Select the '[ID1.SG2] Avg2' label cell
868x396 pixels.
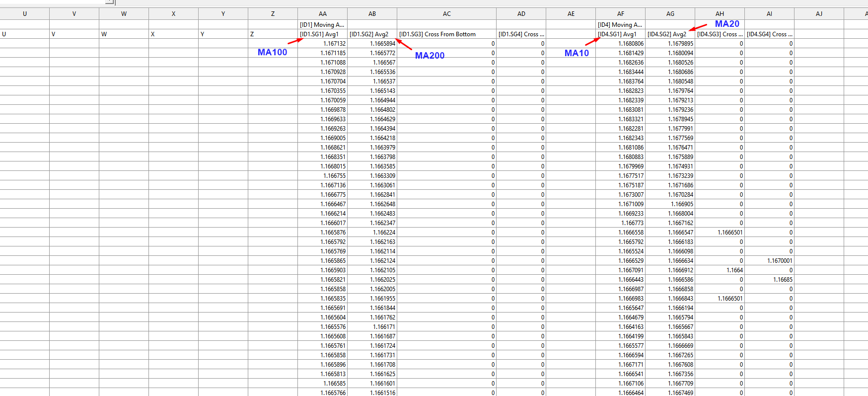tap(372, 34)
